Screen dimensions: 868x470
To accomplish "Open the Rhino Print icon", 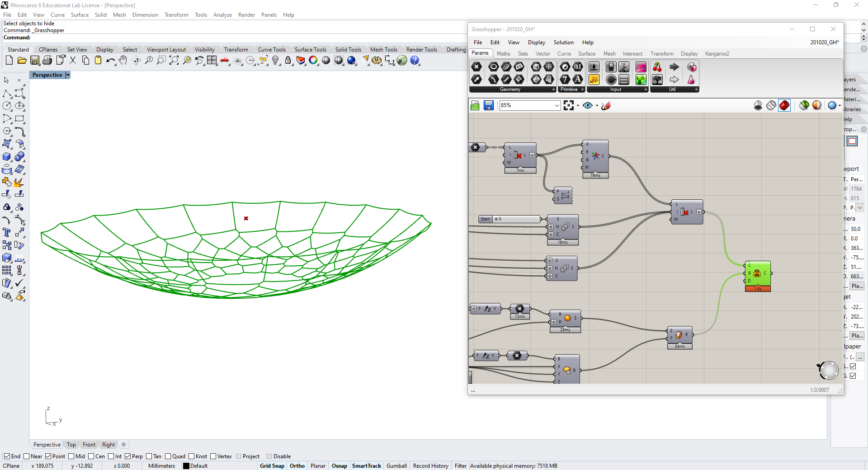I will tap(47, 60).
